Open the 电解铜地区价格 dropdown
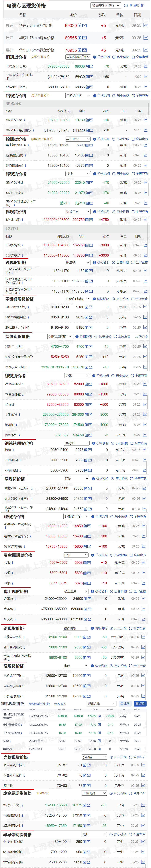The height and width of the screenshot is (868, 151). pyautogui.click(x=78, y=57)
